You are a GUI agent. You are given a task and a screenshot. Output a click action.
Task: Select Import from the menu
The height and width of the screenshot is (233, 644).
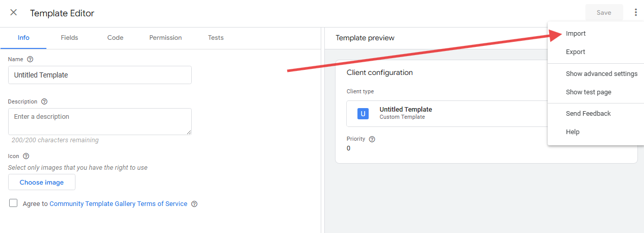pyautogui.click(x=596, y=34)
